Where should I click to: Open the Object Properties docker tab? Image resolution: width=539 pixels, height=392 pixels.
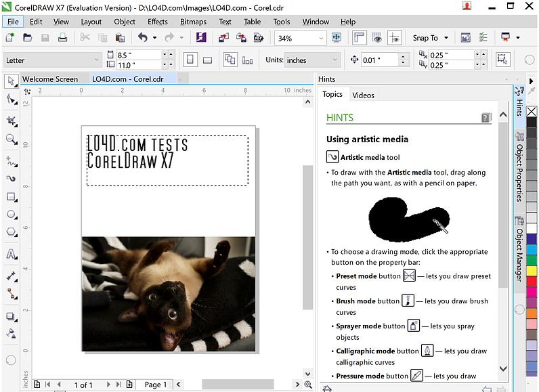click(520, 167)
